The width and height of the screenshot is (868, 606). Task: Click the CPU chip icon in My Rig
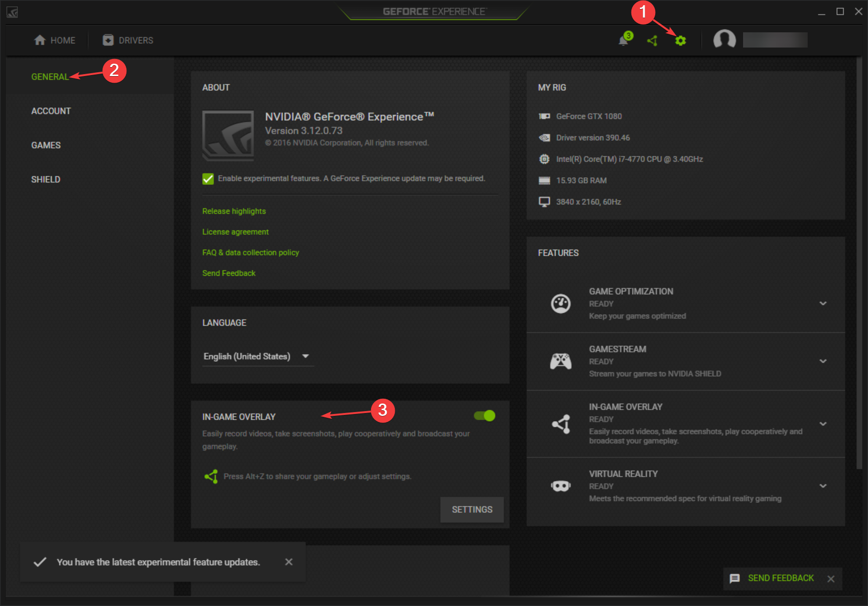pos(544,159)
